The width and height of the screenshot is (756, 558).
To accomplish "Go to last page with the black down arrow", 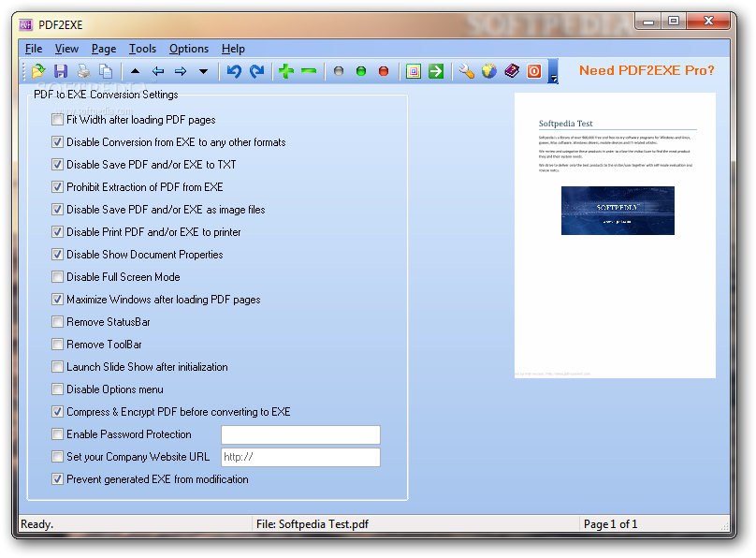I will pos(203,71).
